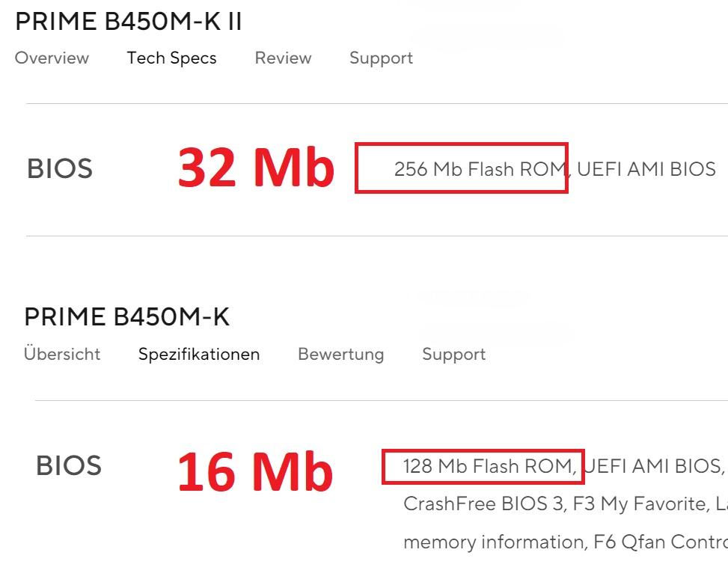728x585 pixels.
Task: Click the 128 Mb Flash ROM text
Action: point(489,467)
